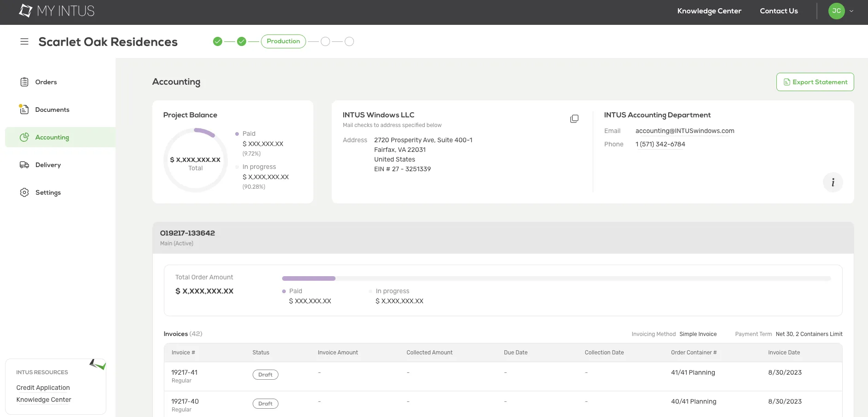Open the sidebar hamburger menu

coord(24,41)
